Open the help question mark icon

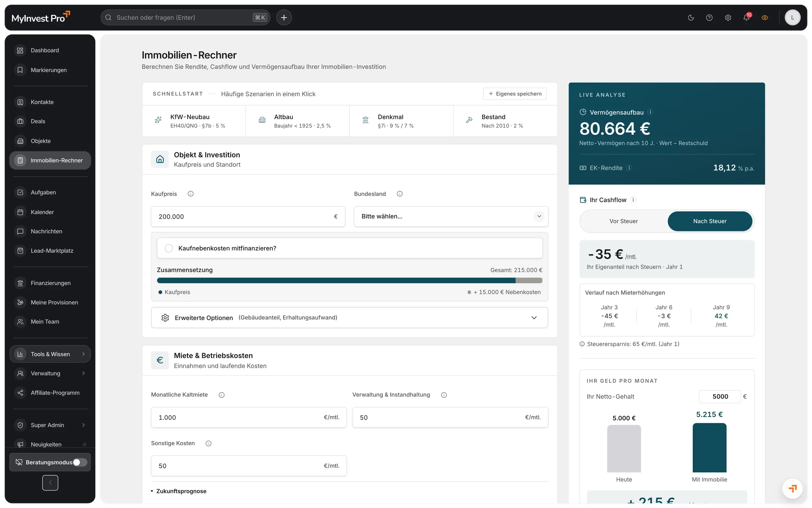coord(709,17)
